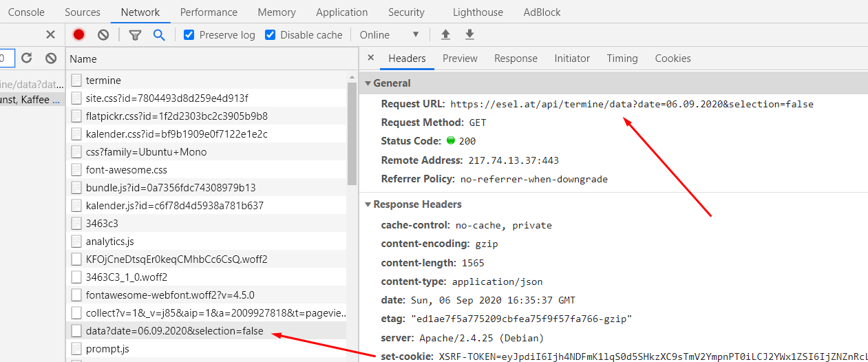Click the set-cookie XSRF-TOKEN value
868x362 pixels.
point(653,357)
